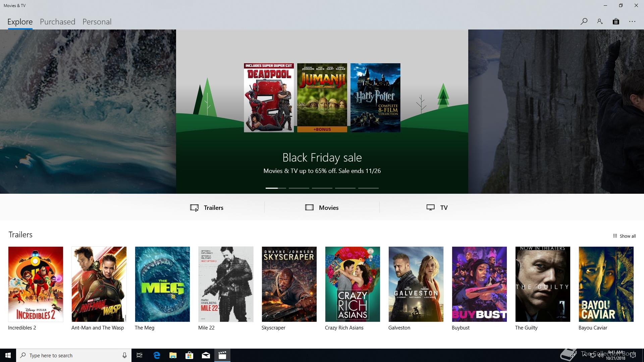This screenshot has height=362, width=644.
Task: Switch to the Explore tab
Action: tap(20, 22)
